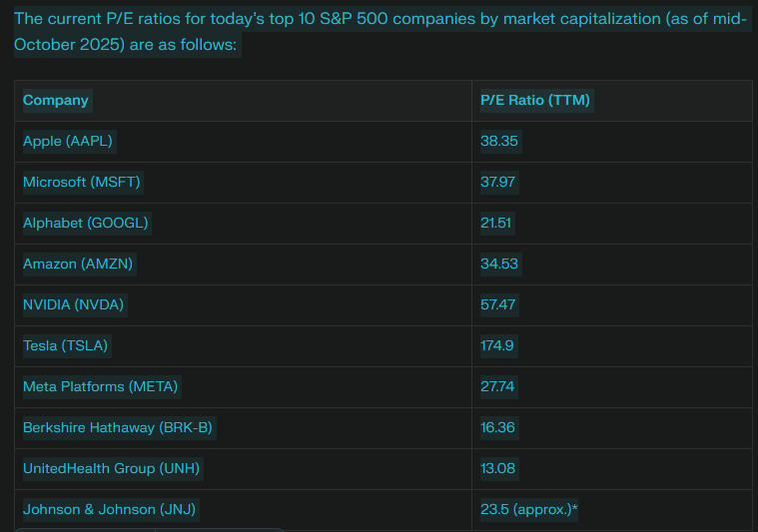758x532 pixels.
Task: Select Microsoft's P/E value 37.97
Action: 498,182
